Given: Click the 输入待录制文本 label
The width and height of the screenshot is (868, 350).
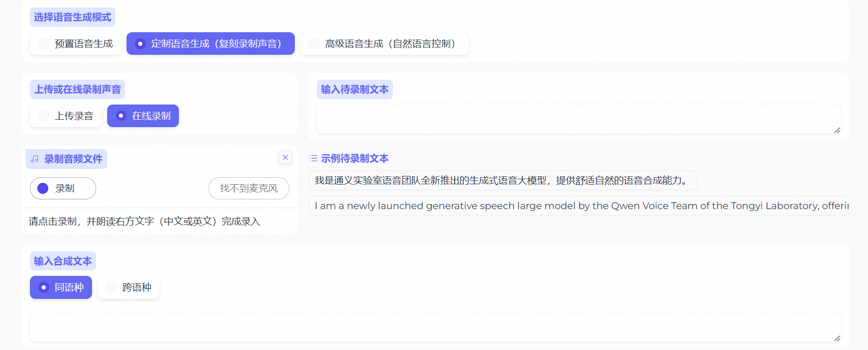Looking at the screenshot, I should tap(355, 89).
